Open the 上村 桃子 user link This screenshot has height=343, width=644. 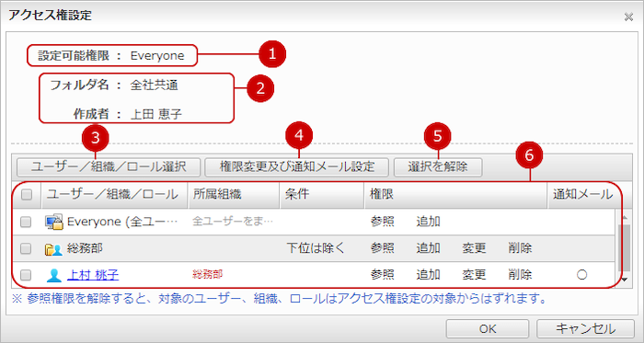pyautogui.click(x=93, y=274)
